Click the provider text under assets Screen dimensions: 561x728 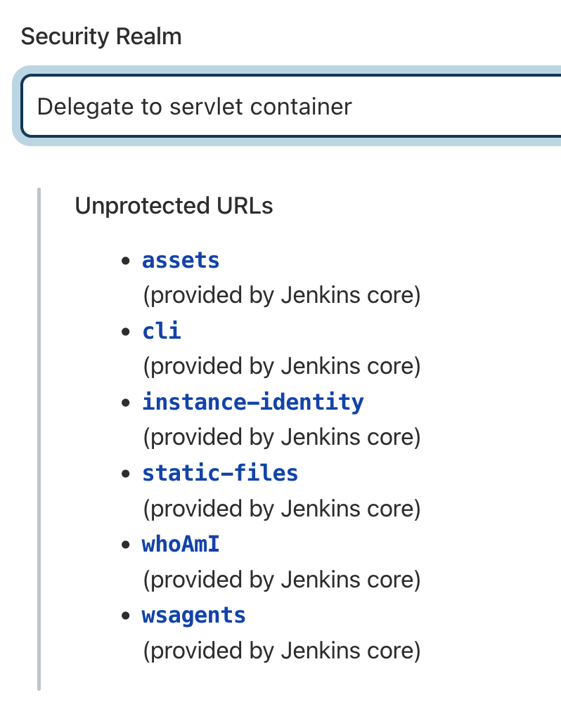(281, 296)
